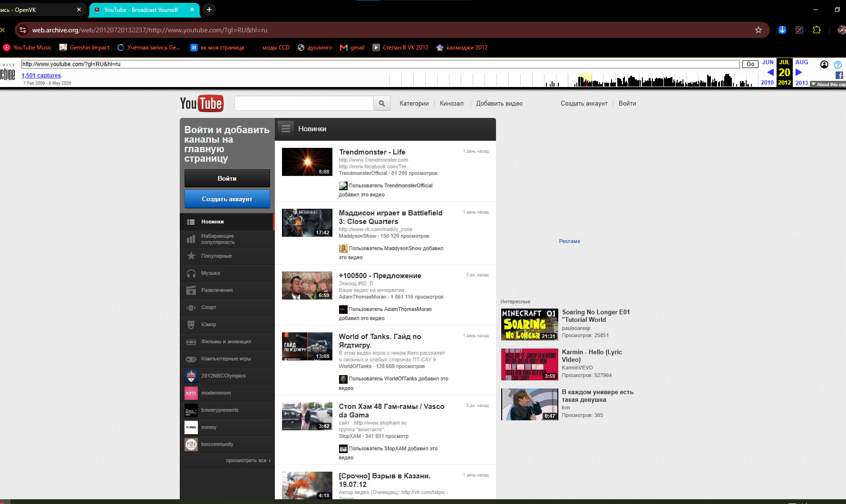Click Создать аккаунт link in header

pyautogui.click(x=584, y=104)
